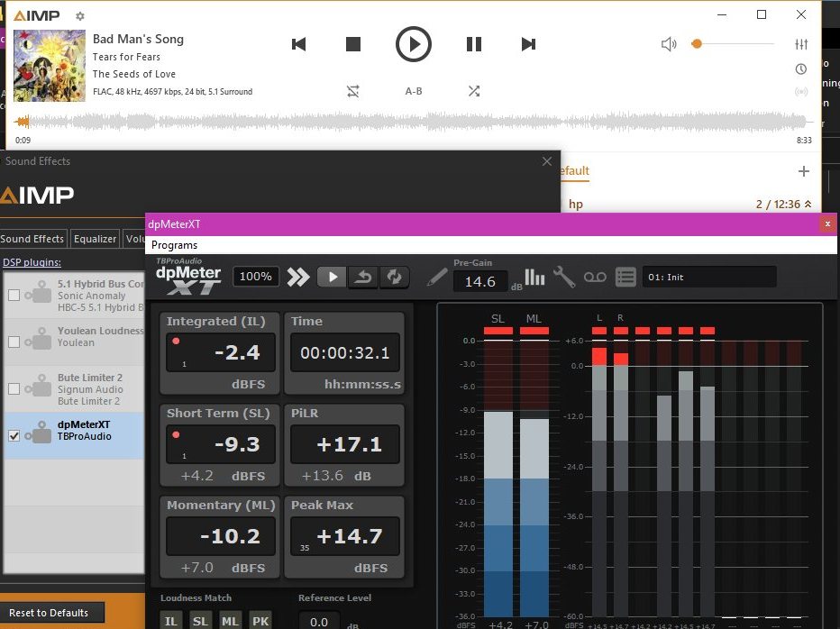Skip to next track in AIMP

coord(528,44)
